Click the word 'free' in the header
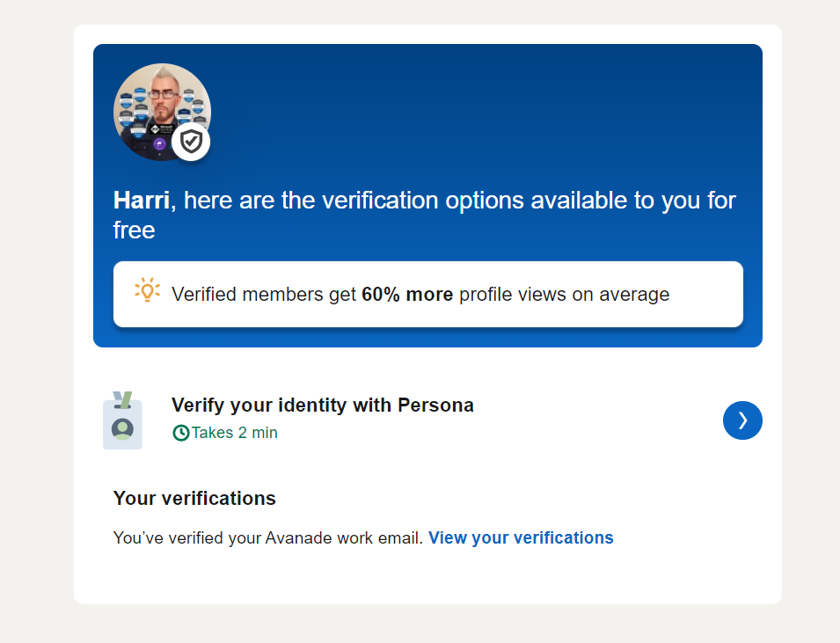The height and width of the screenshot is (643, 840). coord(135,230)
